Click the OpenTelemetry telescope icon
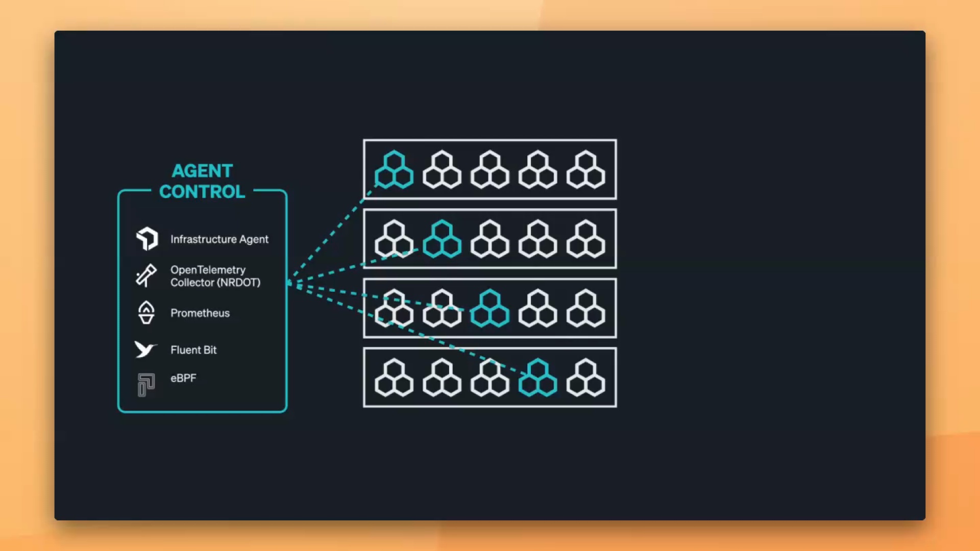 coord(146,276)
